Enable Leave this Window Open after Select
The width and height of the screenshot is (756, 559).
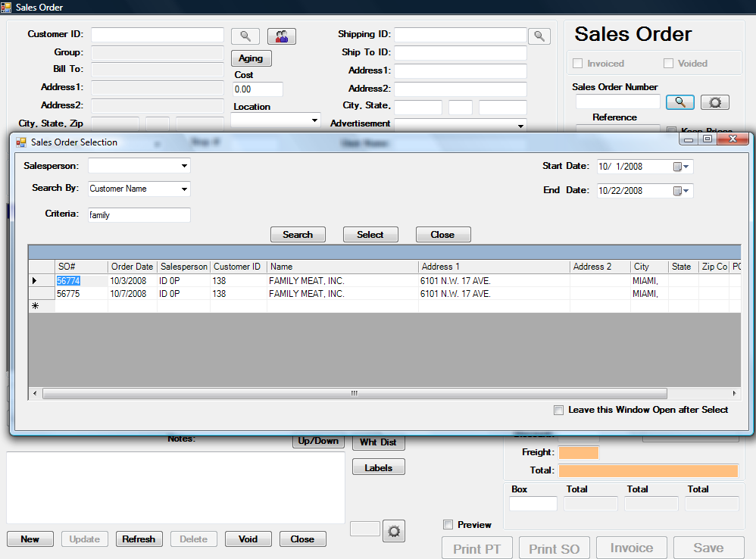[559, 410]
